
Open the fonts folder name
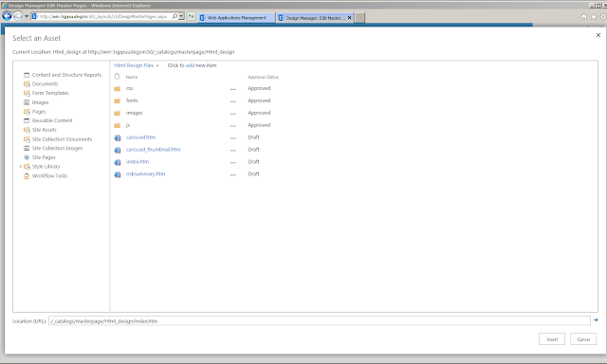pyautogui.click(x=132, y=100)
